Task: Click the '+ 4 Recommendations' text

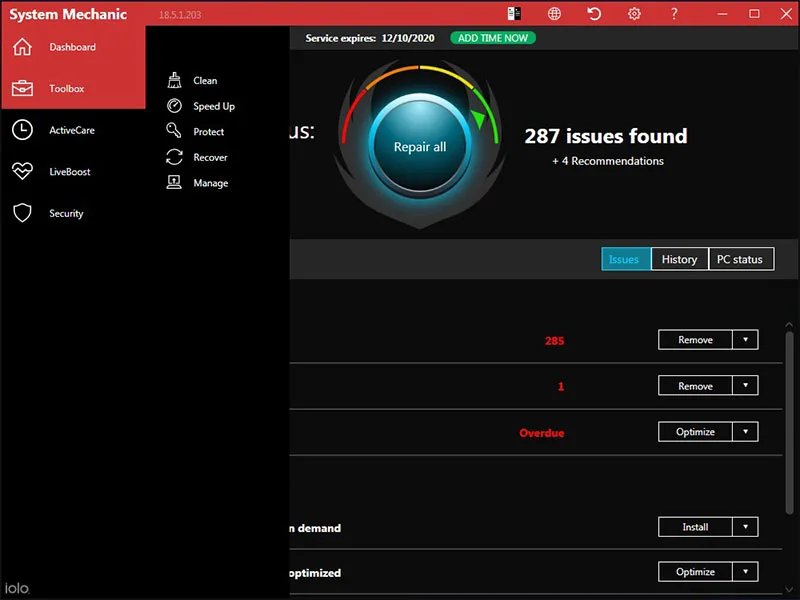Action: click(608, 161)
